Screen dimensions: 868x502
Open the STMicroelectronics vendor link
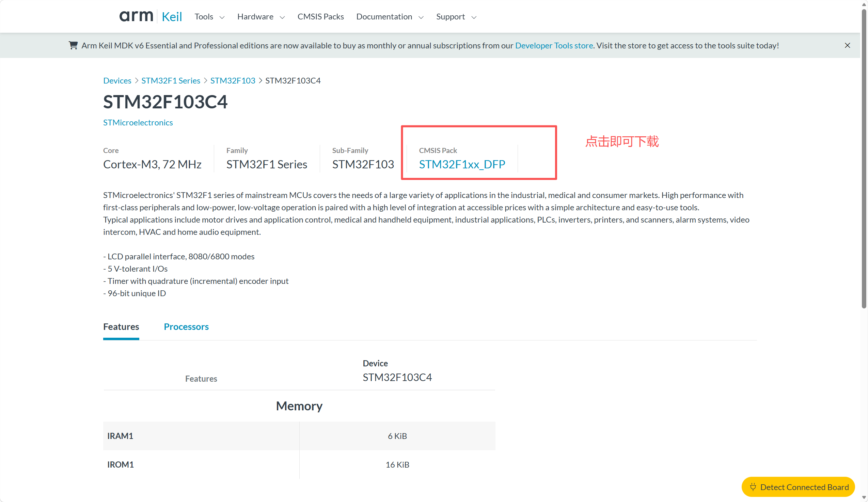(x=138, y=122)
